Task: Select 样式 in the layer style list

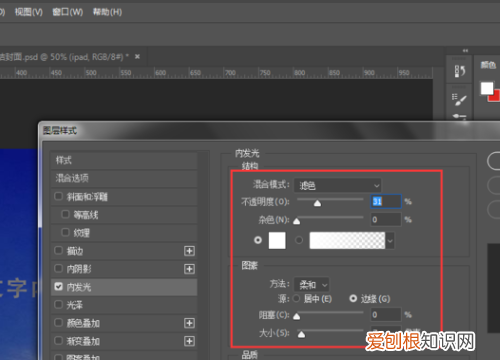Action: pyautogui.click(x=124, y=160)
